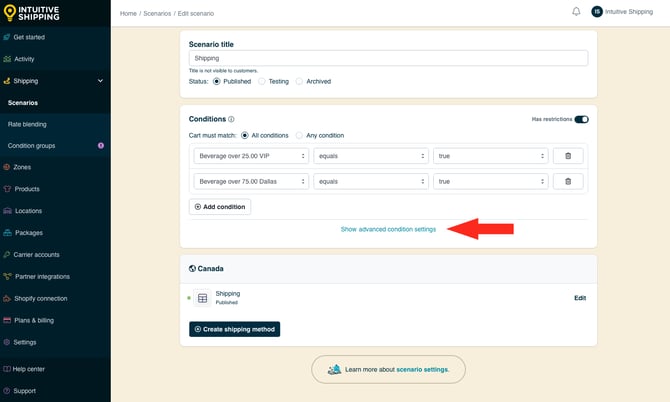
Task: Click the Support question icon
Action: (7, 391)
